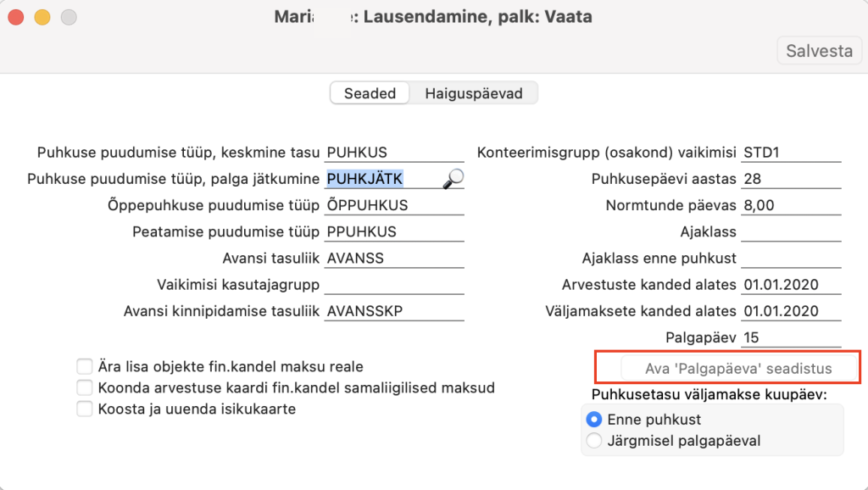The height and width of the screenshot is (490, 868).
Task: Click the magnifying glass lookup icon
Action: click(454, 178)
